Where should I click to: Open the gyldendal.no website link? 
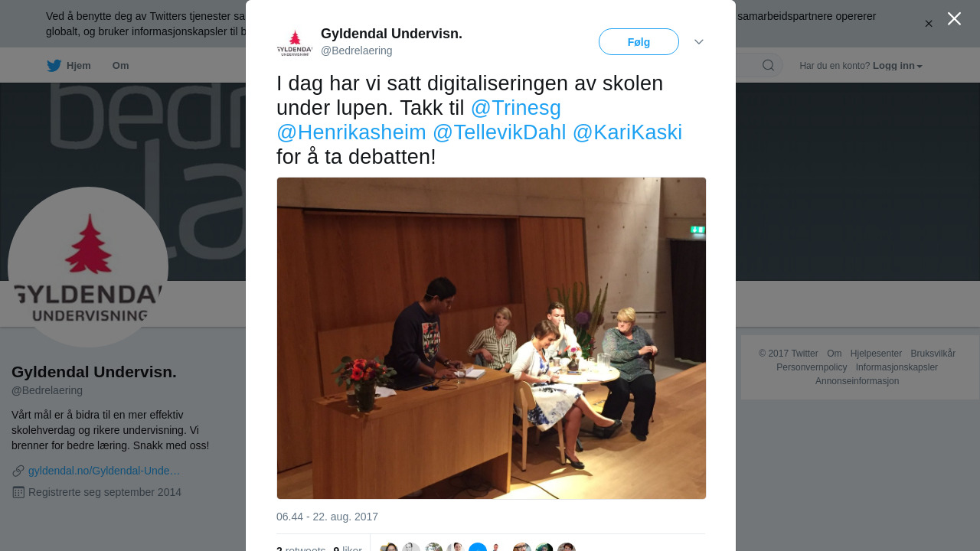104,471
